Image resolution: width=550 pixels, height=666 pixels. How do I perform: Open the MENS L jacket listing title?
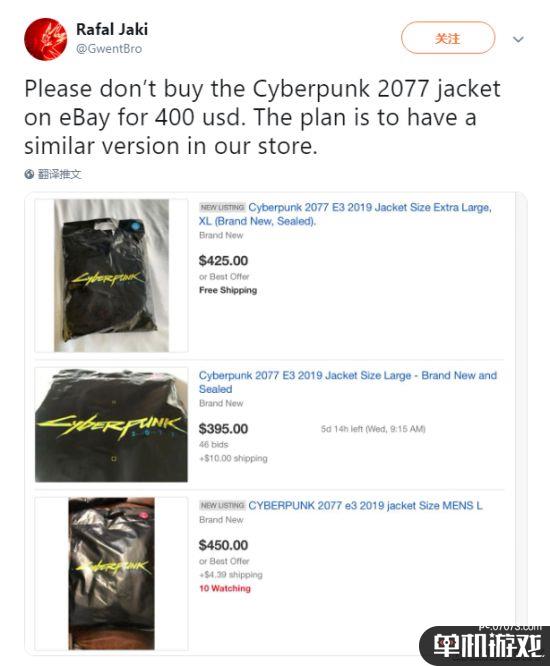point(365,505)
